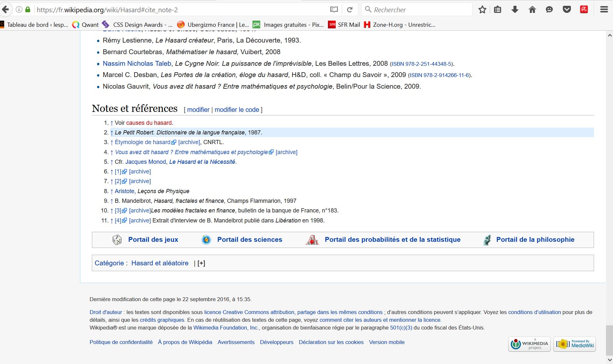This screenshot has height=364, width=613.
Task: Reload the page with the refresh icon
Action: [x=350, y=10]
